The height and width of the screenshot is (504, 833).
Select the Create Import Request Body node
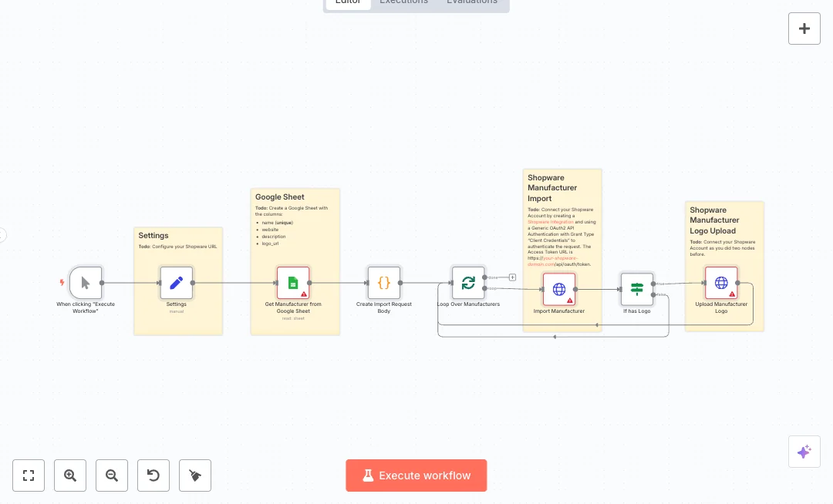(x=383, y=283)
